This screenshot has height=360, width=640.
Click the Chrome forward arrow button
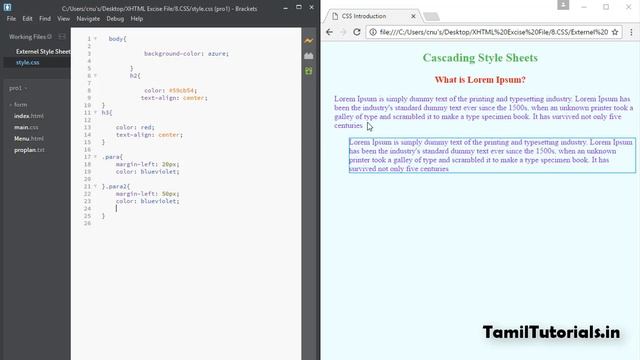coord(343,32)
